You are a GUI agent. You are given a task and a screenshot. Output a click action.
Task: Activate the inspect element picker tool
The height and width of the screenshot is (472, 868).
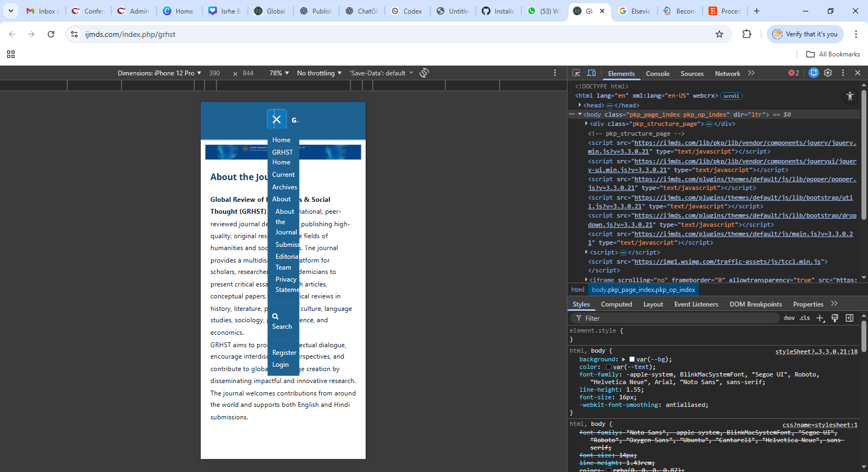click(576, 73)
